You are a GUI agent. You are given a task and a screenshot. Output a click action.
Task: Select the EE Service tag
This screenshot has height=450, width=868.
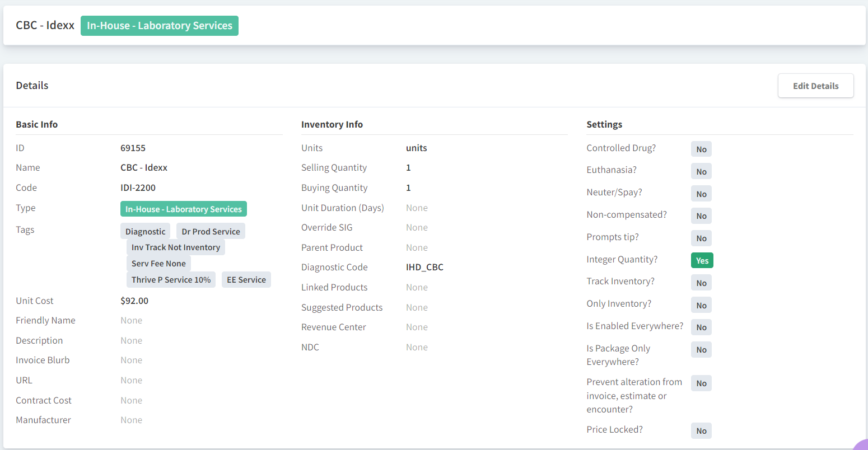pyautogui.click(x=246, y=279)
